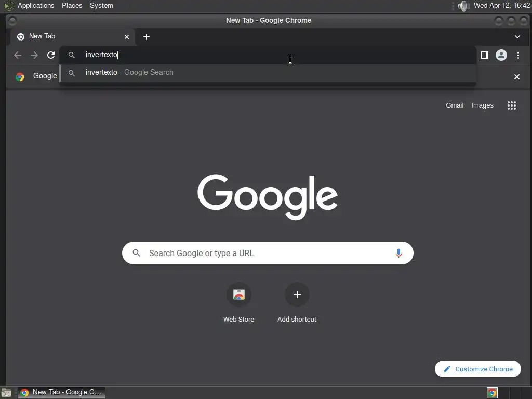
Task: Click the volume speaker icon in the panel
Action: pyautogui.click(x=462, y=6)
